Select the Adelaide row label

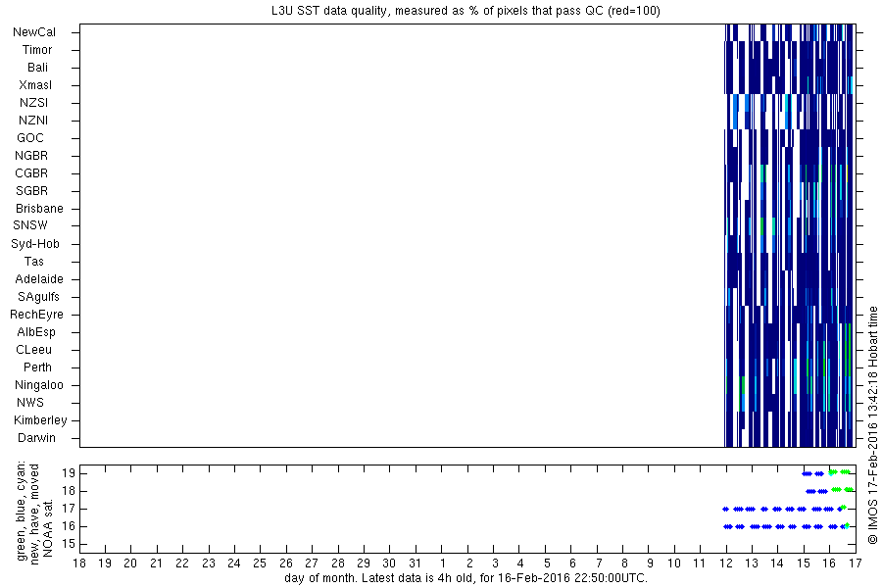tap(39, 279)
